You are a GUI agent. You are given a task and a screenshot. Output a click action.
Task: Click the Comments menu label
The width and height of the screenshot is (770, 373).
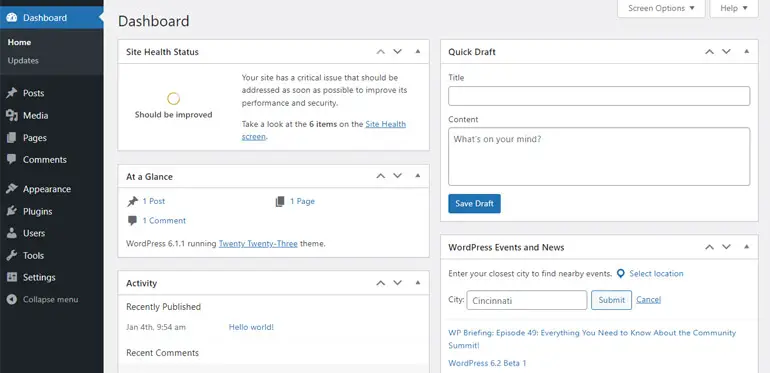(x=45, y=160)
